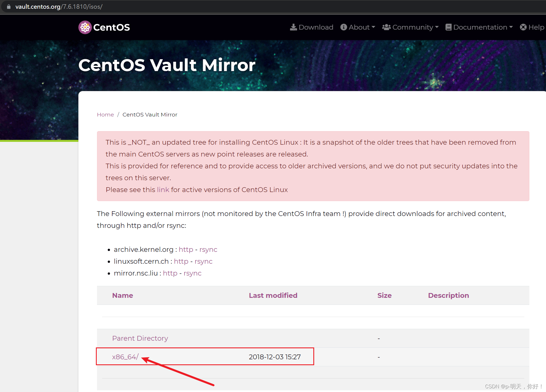Click the Help lifebuoy icon
Screen dimensions: 546x392
tap(523, 27)
